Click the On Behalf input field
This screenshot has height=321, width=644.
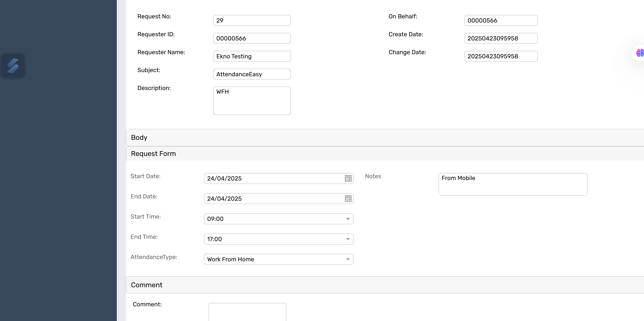coord(501,20)
